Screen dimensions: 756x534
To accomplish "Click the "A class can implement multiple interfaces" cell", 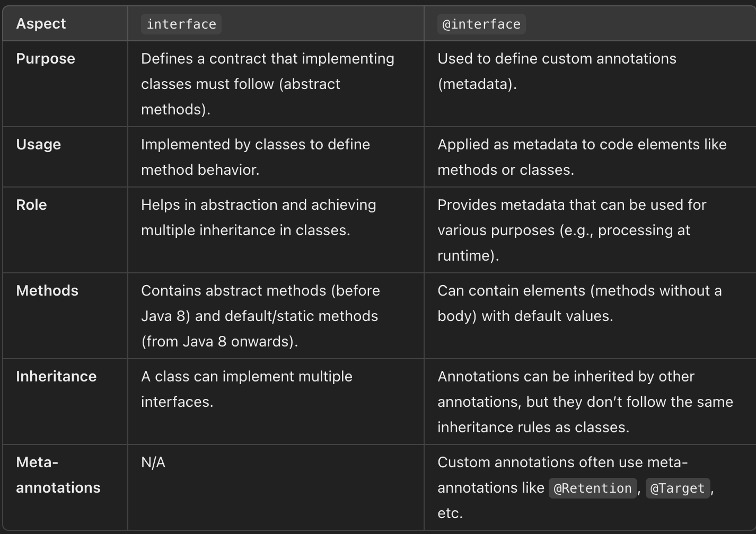I will point(247,389).
